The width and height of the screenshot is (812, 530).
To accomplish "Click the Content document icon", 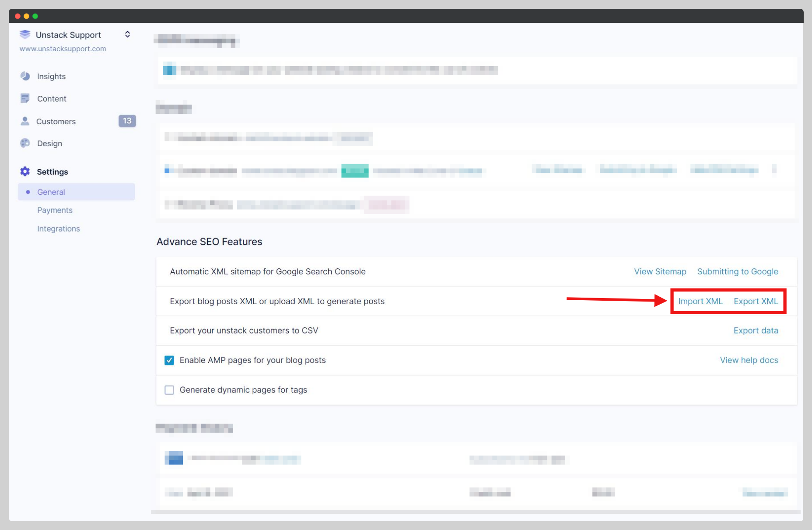I will tap(25, 98).
